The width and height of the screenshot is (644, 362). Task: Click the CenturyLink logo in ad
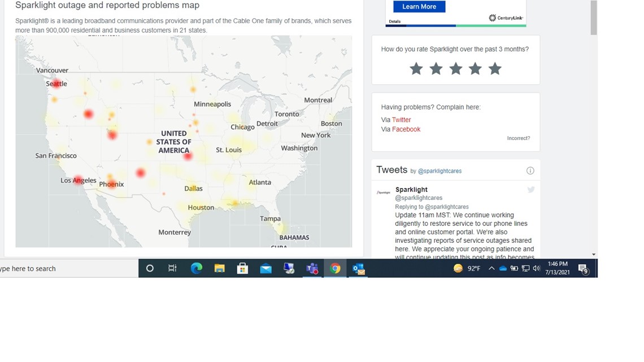pos(506,18)
